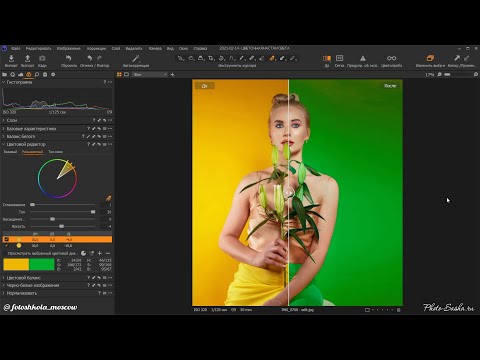The height and width of the screenshot is (360, 480).
Task: Open the orange color tool tab
Action: [x=29, y=75]
